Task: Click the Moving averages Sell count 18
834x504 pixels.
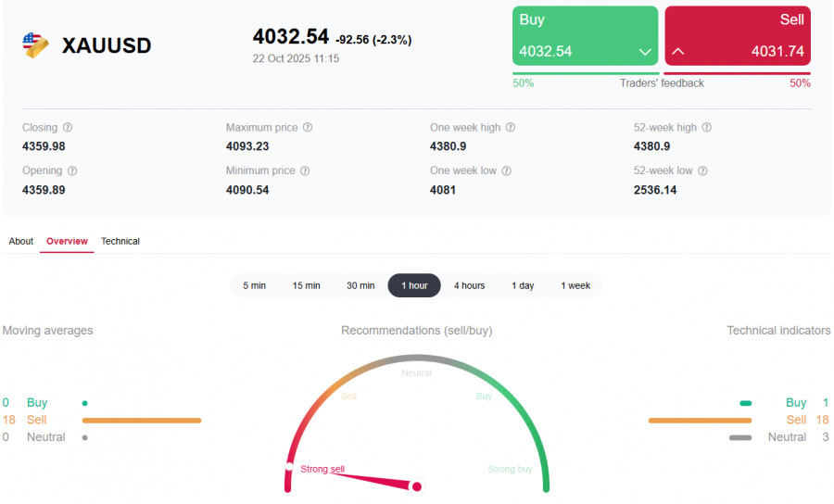Action: [9, 420]
